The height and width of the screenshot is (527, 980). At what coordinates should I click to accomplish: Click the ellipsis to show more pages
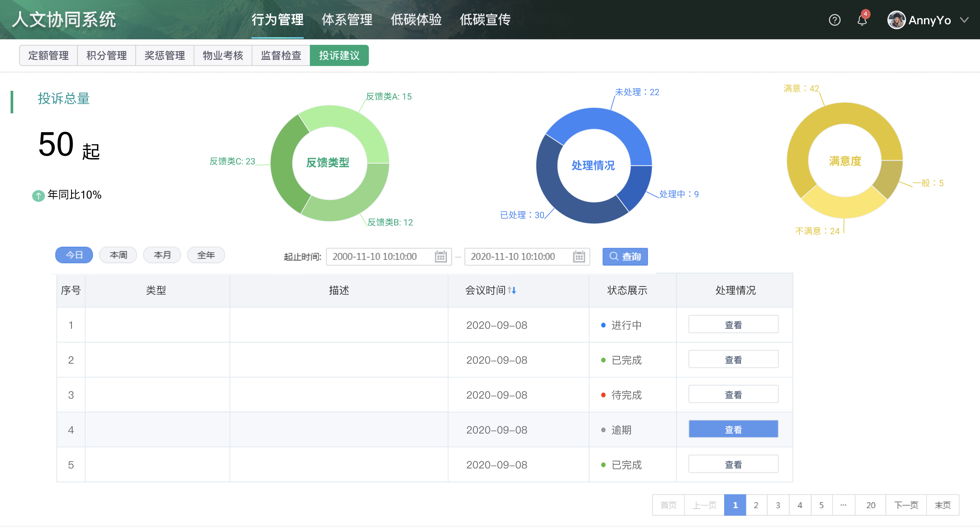point(843,505)
